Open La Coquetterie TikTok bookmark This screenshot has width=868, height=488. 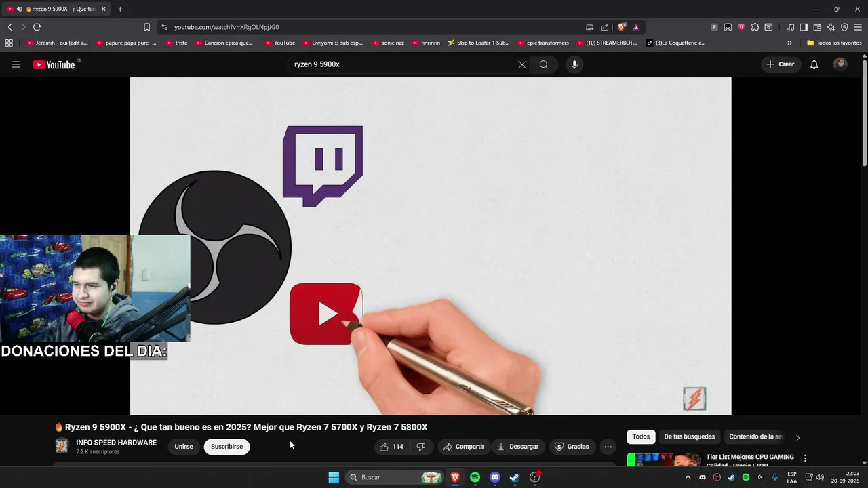676,43
